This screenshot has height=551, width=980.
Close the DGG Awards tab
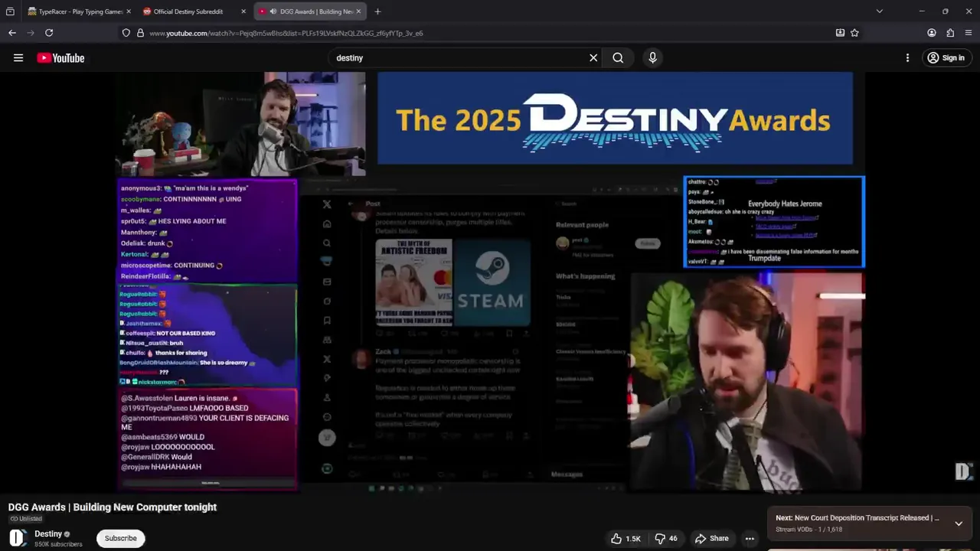click(x=358, y=11)
